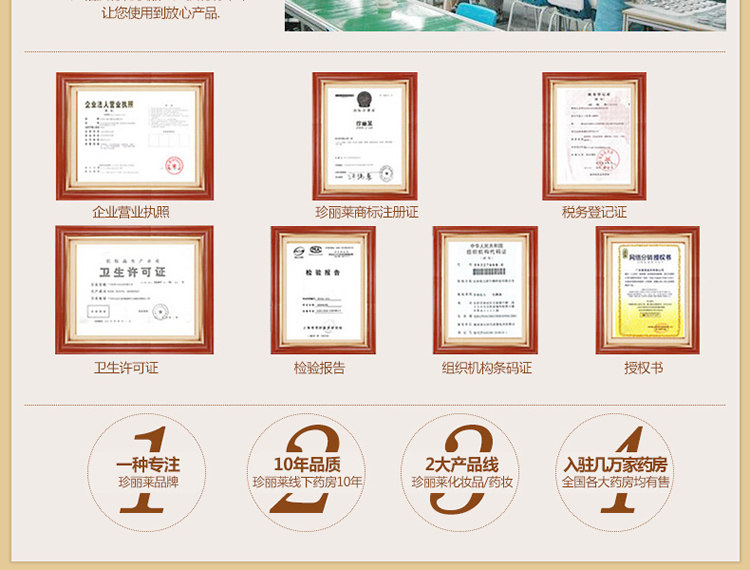The image size is (750, 570).
Task: Click the 珍丽莱商标注册证 caption text
Action: [367, 212]
